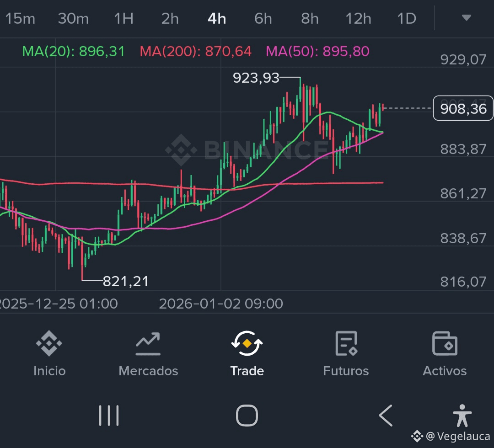Viewport: 494px width, 448px height.
Task: Expand the more timeframes dropdown arrow
Action: point(466,18)
